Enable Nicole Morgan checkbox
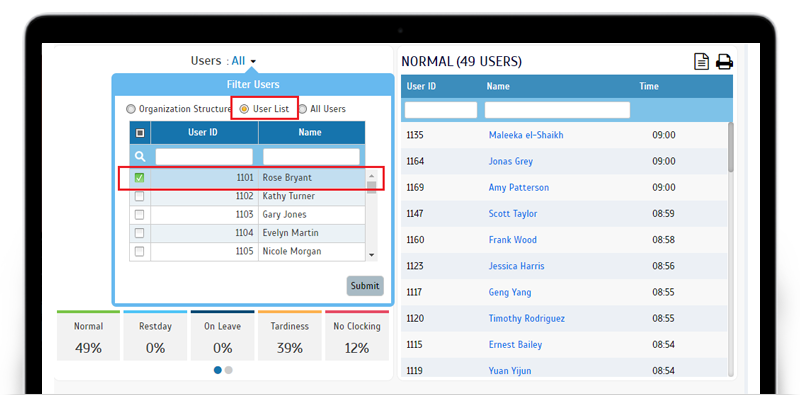 139,251
